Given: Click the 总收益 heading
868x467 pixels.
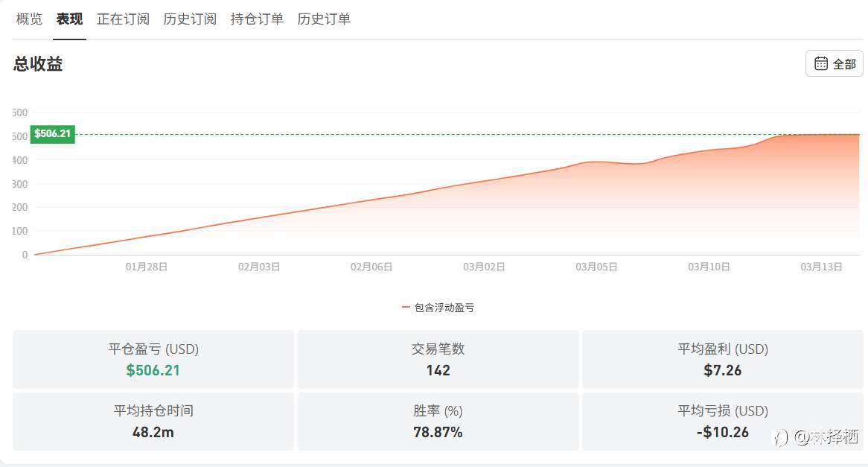Looking at the screenshot, I should click(x=38, y=64).
